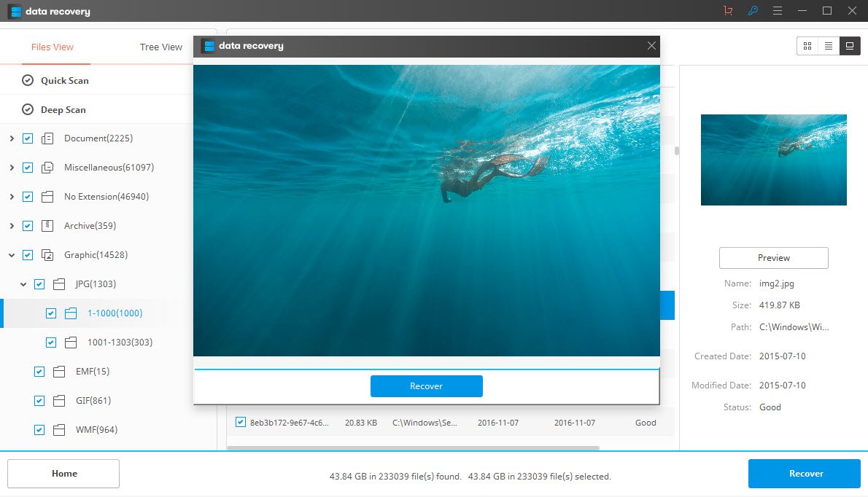Click the shopping cart purchase icon
Image resolution: width=868 pixels, height=497 pixels.
point(727,11)
